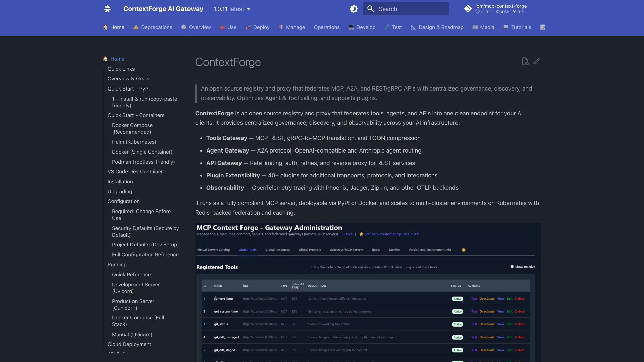Open the 1.0.11 latest version dropdown
This screenshot has width=644, height=362.
(232, 9)
